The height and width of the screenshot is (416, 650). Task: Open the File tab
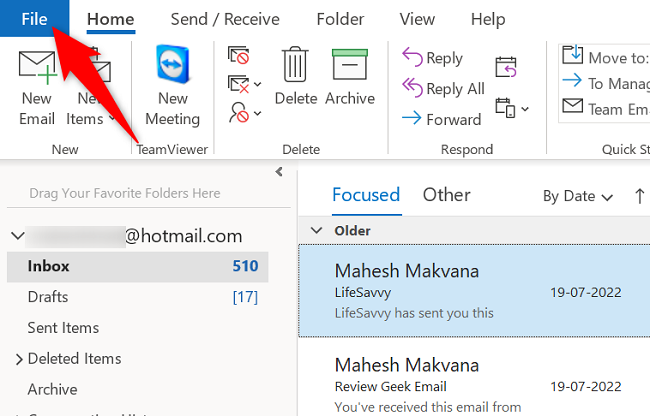34,19
